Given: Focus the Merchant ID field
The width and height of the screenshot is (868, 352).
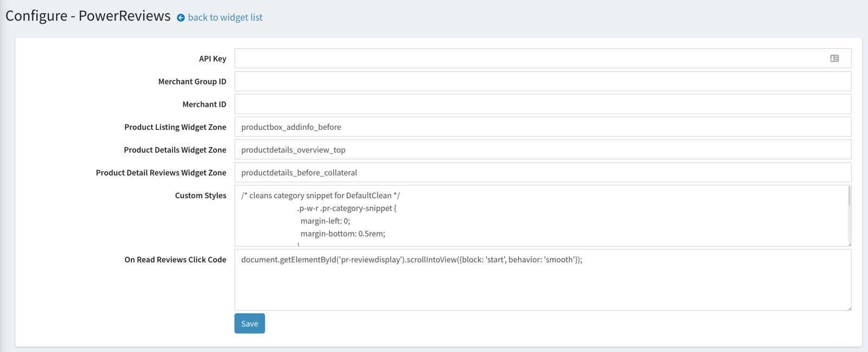Looking at the screenshot, I should 542,104.
